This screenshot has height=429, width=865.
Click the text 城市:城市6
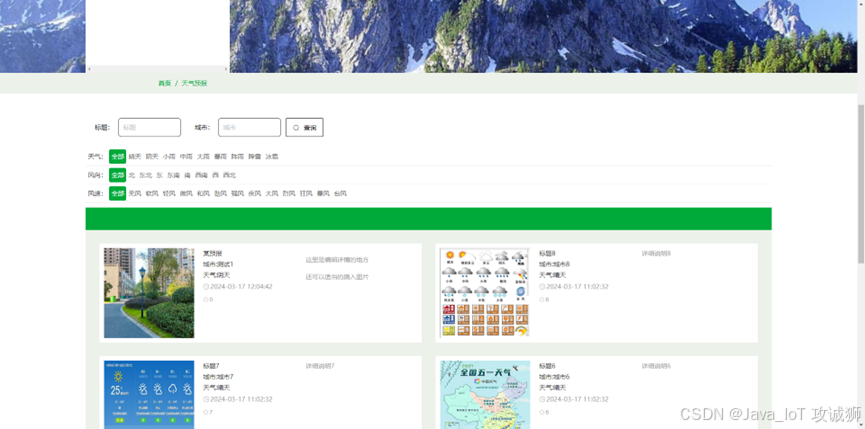554,377
